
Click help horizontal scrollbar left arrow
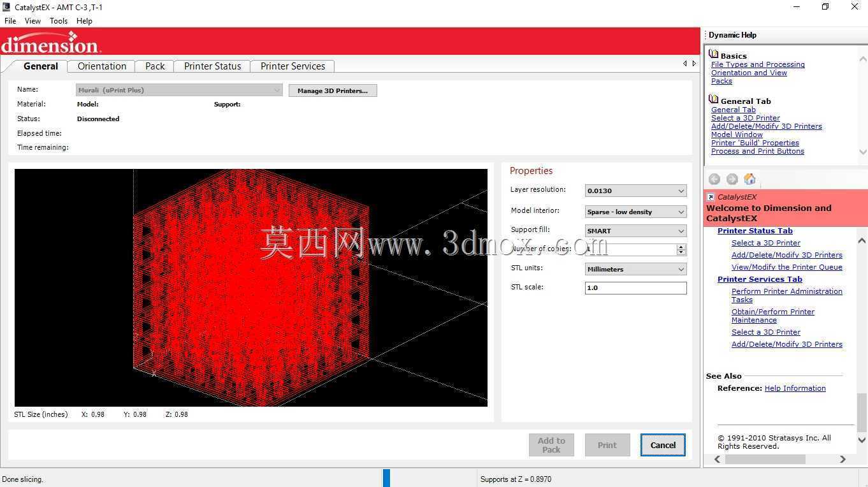coord(718,459)
